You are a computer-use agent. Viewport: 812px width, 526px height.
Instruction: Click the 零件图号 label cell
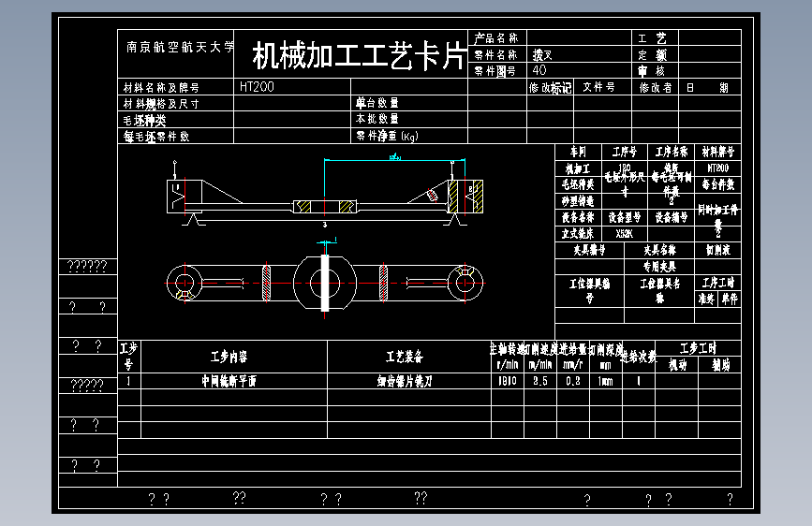coord(495,71)
